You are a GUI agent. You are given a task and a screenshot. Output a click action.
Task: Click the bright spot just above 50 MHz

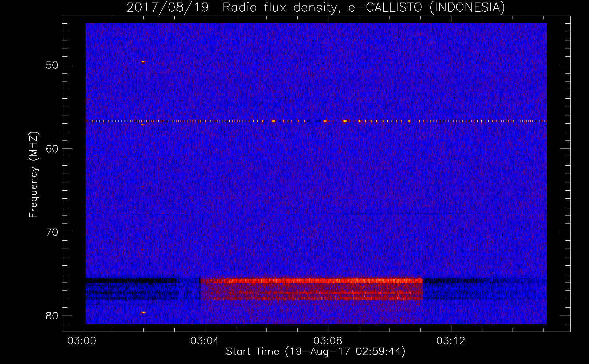143,62
